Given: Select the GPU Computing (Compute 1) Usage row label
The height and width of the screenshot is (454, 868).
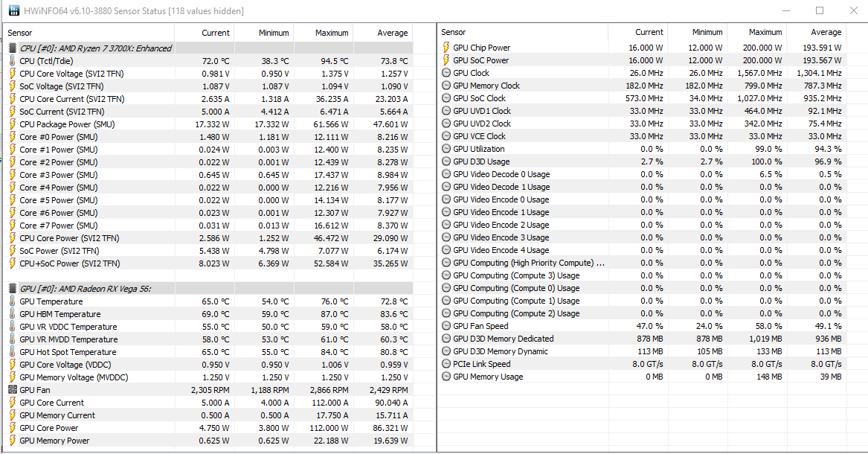Looking at the screenshot, I should pos(516,301).
